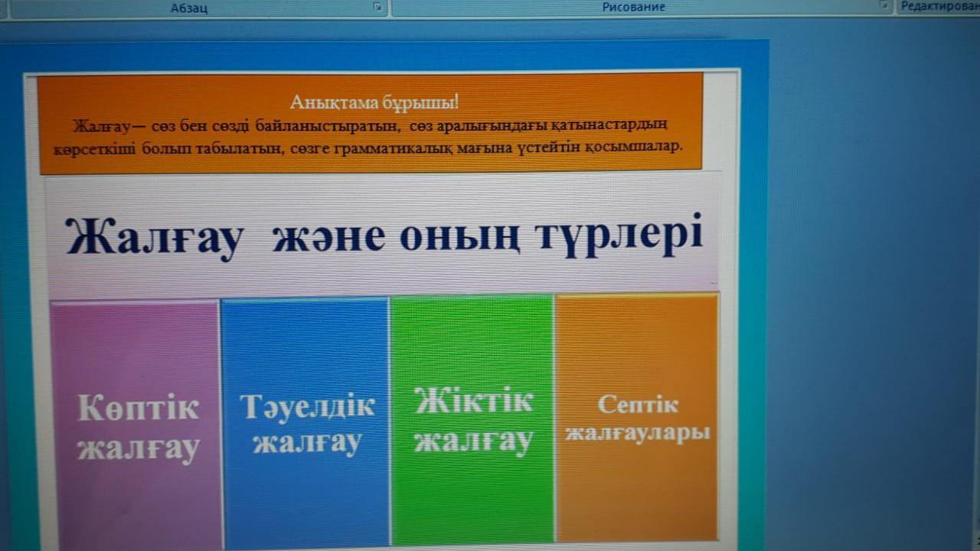Image resolution: width=980 pixels, height=551 pixels.
Task: Select the blue 'Тәуелдік жалғау' box
Action: click(x=306, y=422)
